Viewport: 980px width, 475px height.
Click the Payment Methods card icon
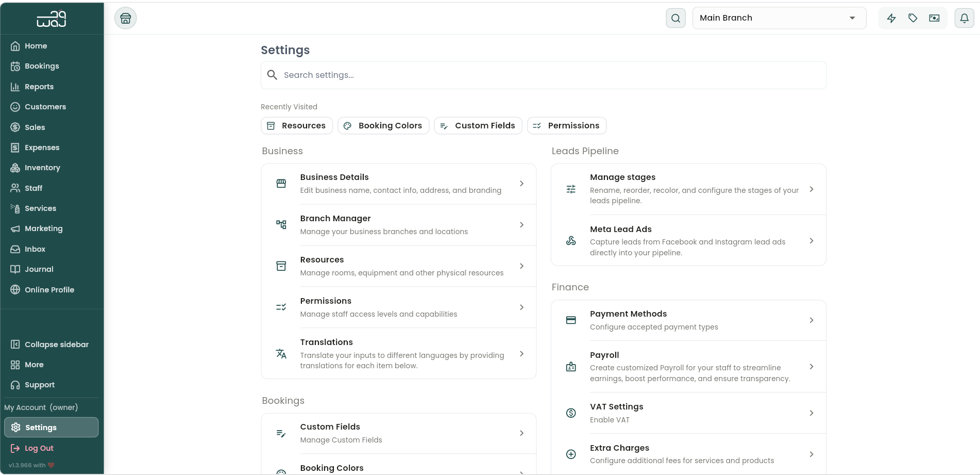tap(571, 320)
